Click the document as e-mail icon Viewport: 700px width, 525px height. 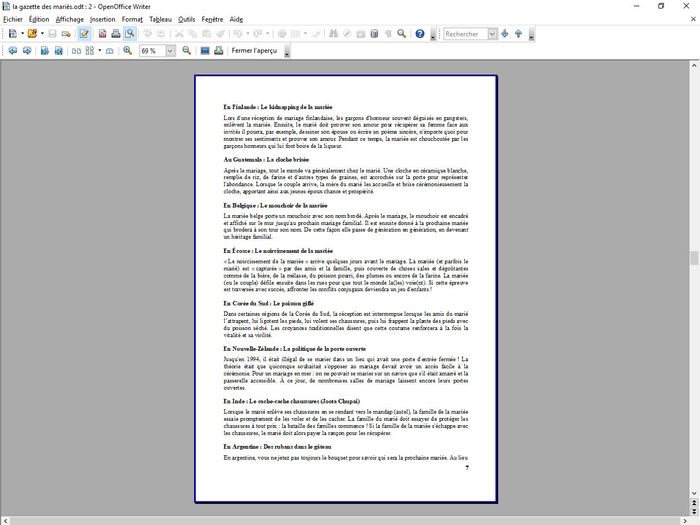click(x=66, y=33)
